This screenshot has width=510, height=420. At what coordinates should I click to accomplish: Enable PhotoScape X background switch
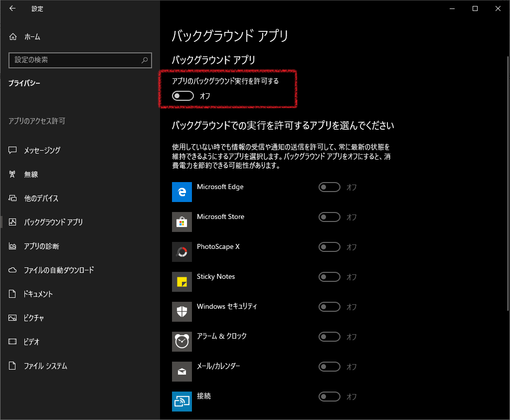pyautogui.click(x=330, y=247)
